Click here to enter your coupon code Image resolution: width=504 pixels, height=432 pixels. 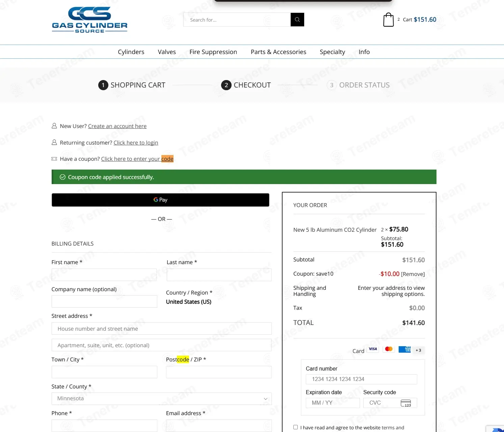(137, 159)
